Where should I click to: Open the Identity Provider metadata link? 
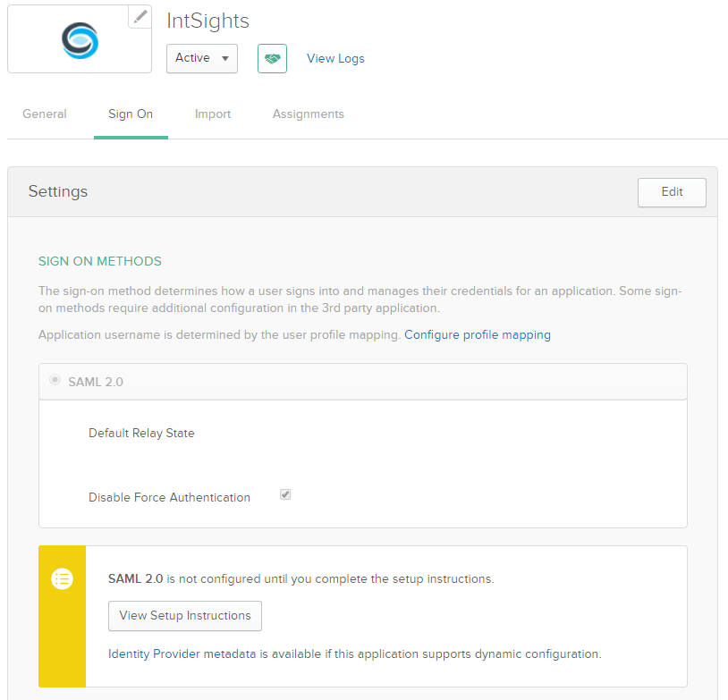[x=182, y=654]
